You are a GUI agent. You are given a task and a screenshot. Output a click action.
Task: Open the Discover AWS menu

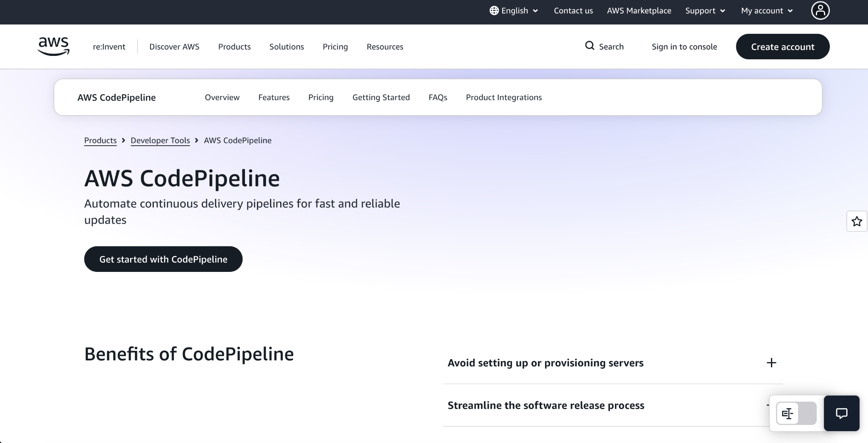(x=174, y=47)
